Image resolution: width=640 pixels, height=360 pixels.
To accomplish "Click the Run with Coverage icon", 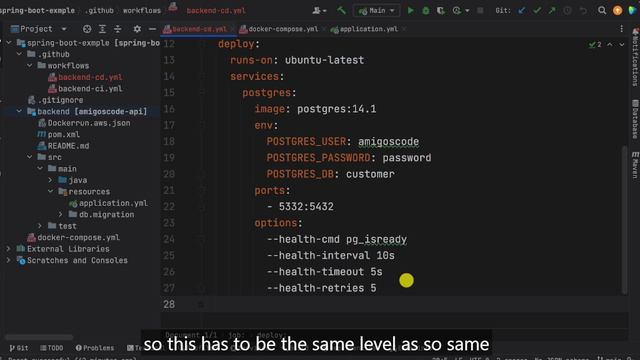I will point(440,11).
